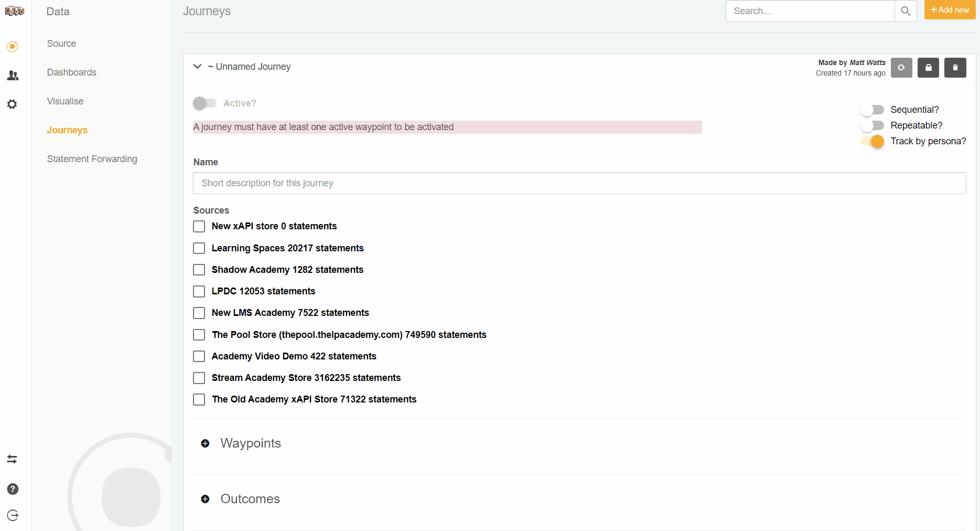
Task: Expand the Waypoints section
Action: [205, 443]
